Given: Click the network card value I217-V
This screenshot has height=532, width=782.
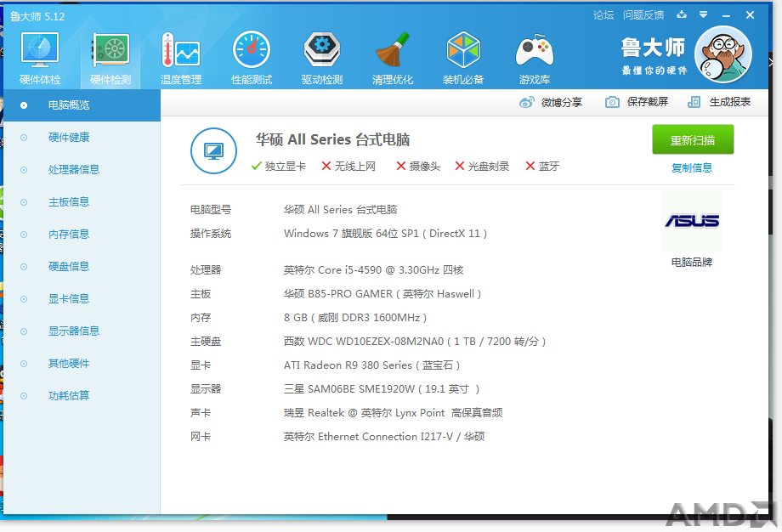Looking at the screenshot, I should coord(384,437).
